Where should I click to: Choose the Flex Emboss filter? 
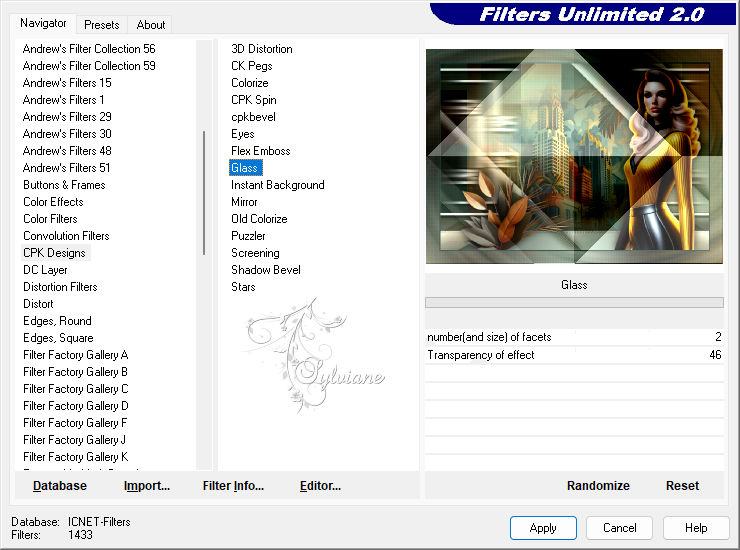click(261, 151)
